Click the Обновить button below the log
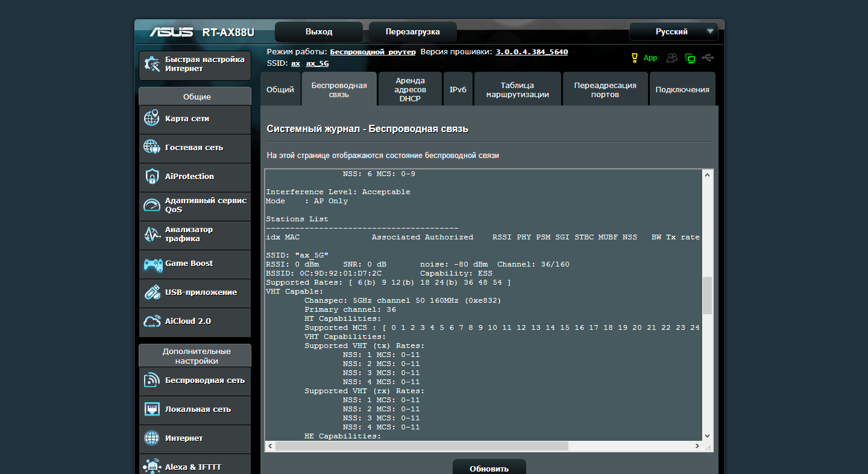Viewport: 868px width, 474px height. point(489,468)
